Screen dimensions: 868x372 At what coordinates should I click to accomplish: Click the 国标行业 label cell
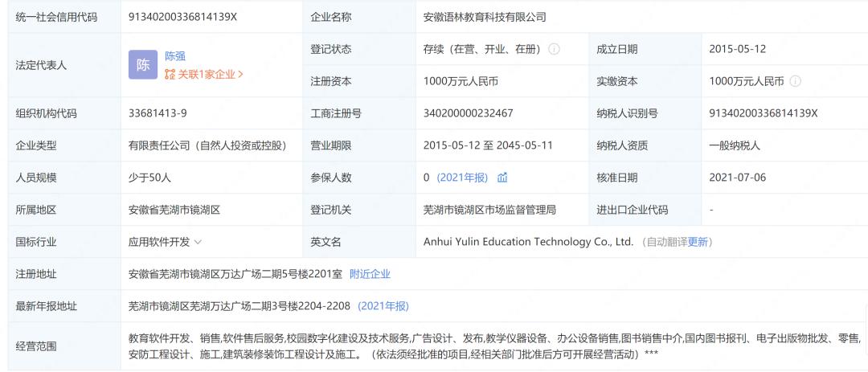[64, 242]
